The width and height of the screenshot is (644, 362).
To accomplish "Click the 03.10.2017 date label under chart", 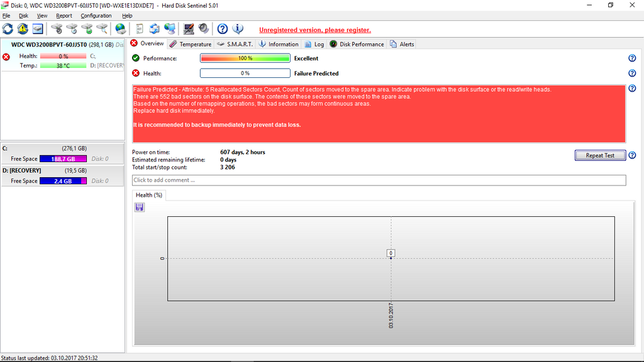I will tap(391, 315).
